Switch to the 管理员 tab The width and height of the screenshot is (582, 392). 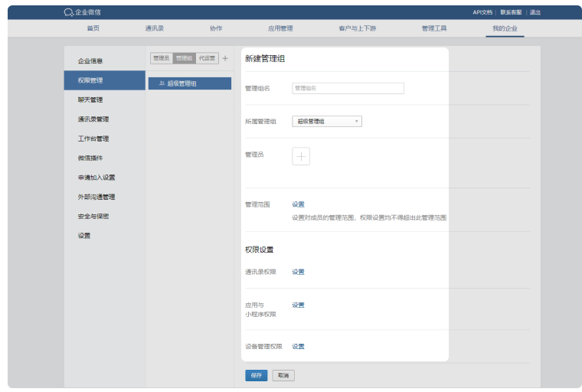click(x=161, y=58)
